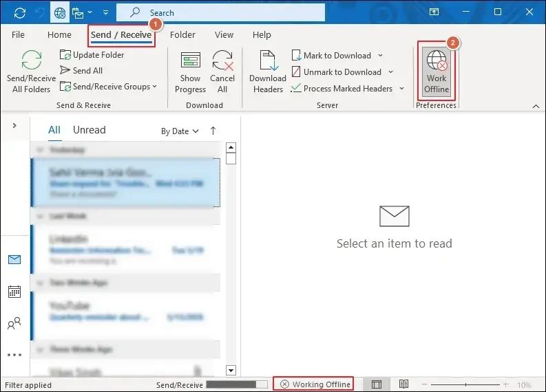Click the Undo icon in title bar
This screenshot has height=392, width=546.
(x=41, y=13)
